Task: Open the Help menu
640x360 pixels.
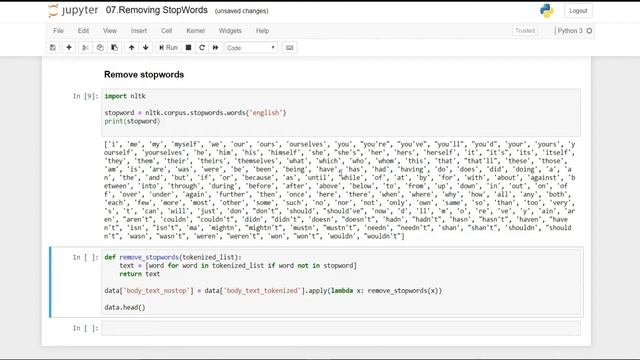Action: [x=262, y=31]
